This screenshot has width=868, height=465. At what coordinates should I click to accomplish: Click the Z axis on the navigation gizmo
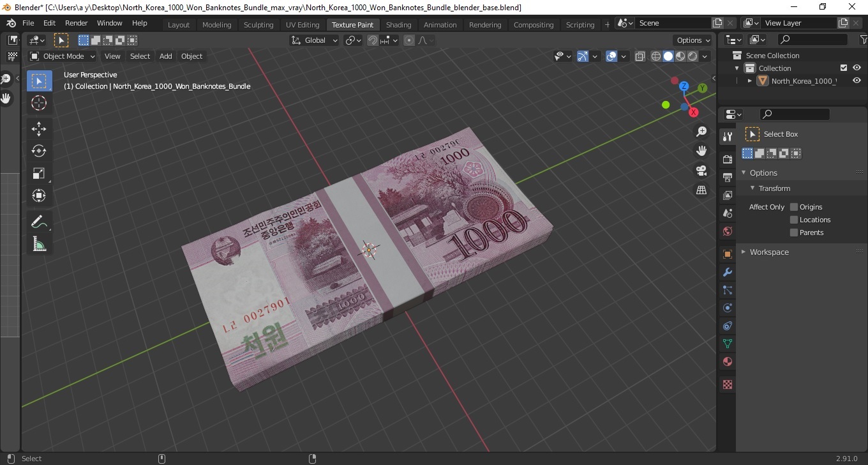pyautogui.click(x=684, y=86)
